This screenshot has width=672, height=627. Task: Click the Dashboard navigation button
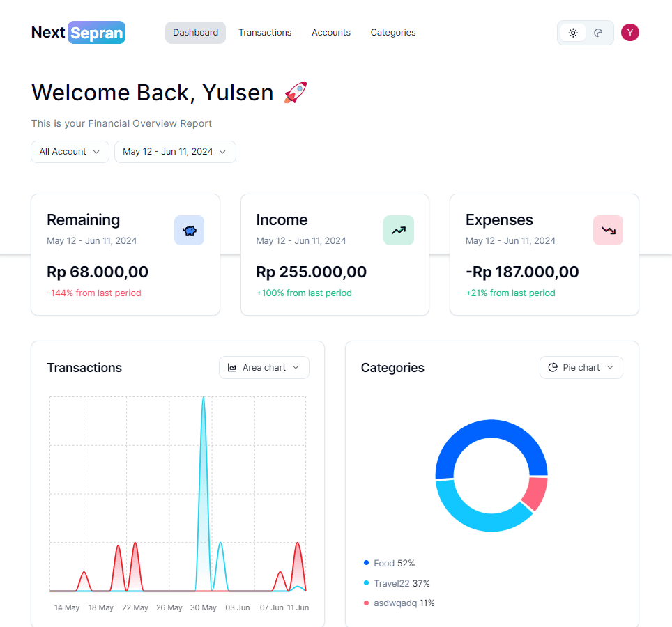195,33
